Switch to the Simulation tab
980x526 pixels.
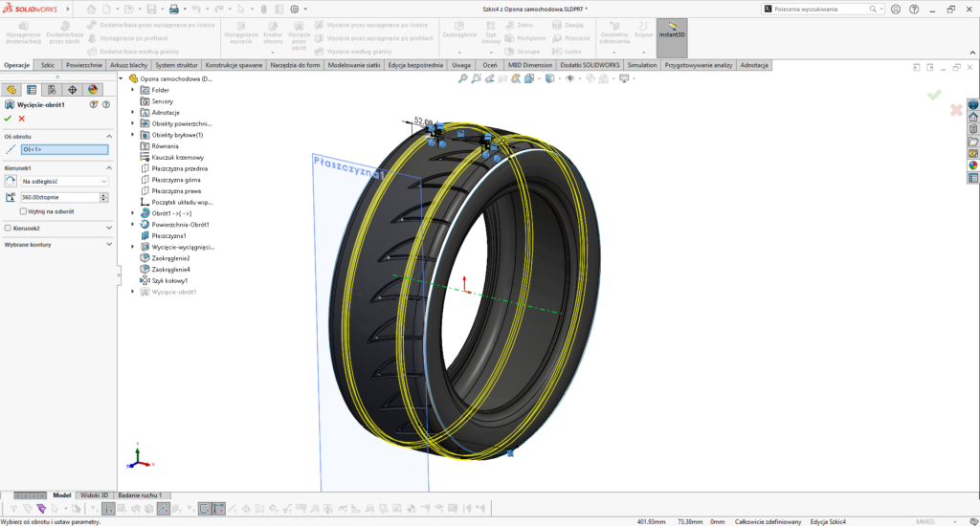[642, 65]
